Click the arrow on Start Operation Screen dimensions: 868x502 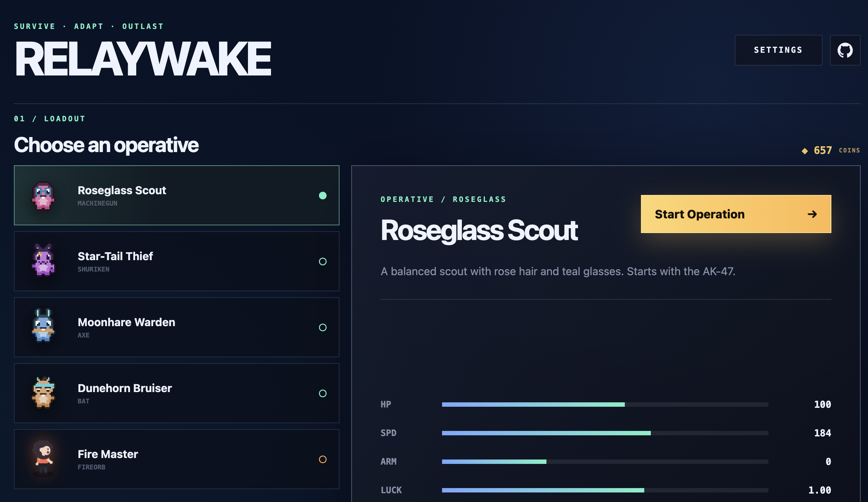pos(812,214)
